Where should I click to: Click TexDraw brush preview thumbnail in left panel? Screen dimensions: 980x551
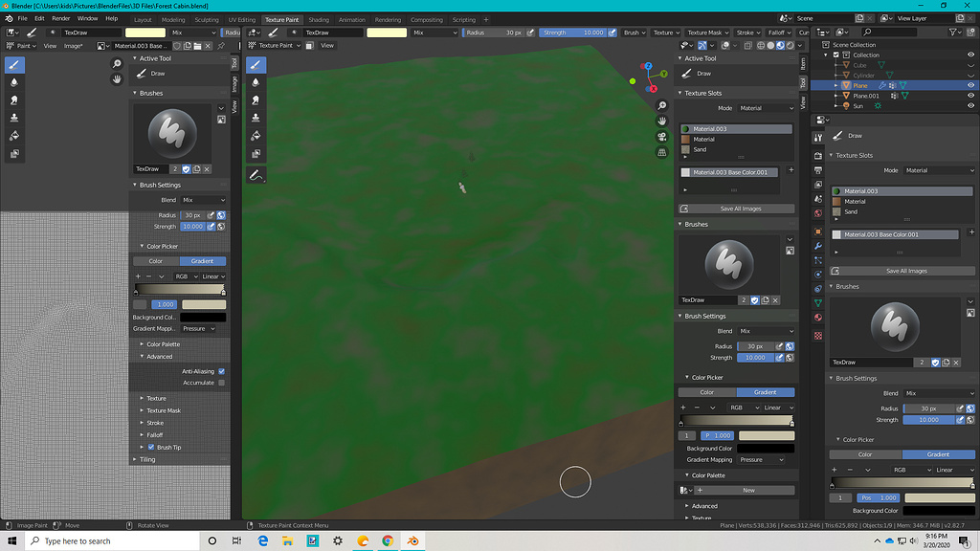[x=172, y=133]
